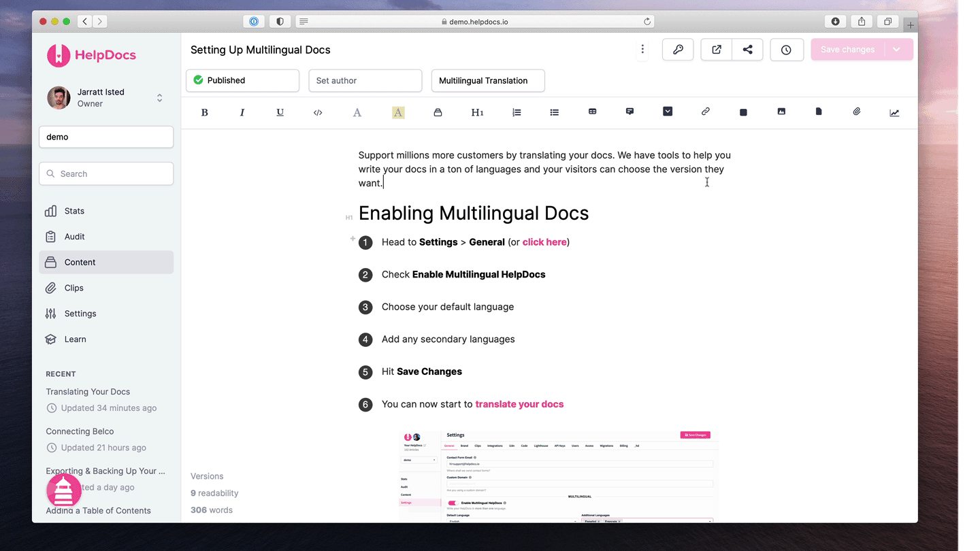Viewport: 980px width, 551px height.
Task: Toggle underline formatting in editor toolbar
Action: [x=280, y=112]
